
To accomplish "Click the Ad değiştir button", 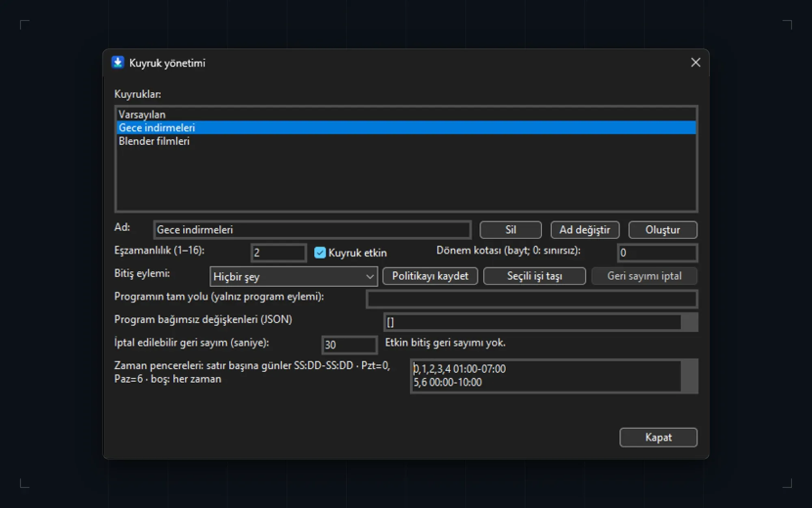I will click(x=585, y=230).
